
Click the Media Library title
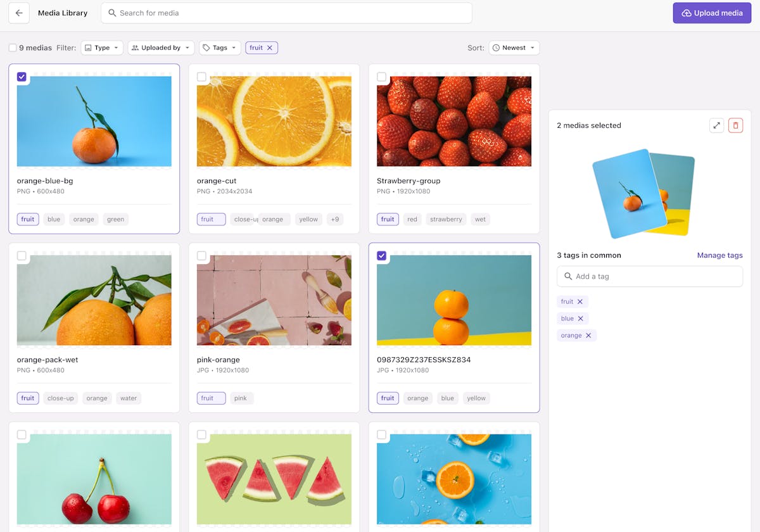pos(63,13)
